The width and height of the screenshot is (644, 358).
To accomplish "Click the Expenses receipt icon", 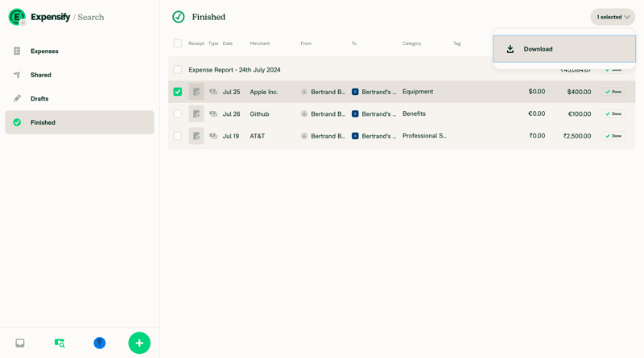I will tap(17, 51).
